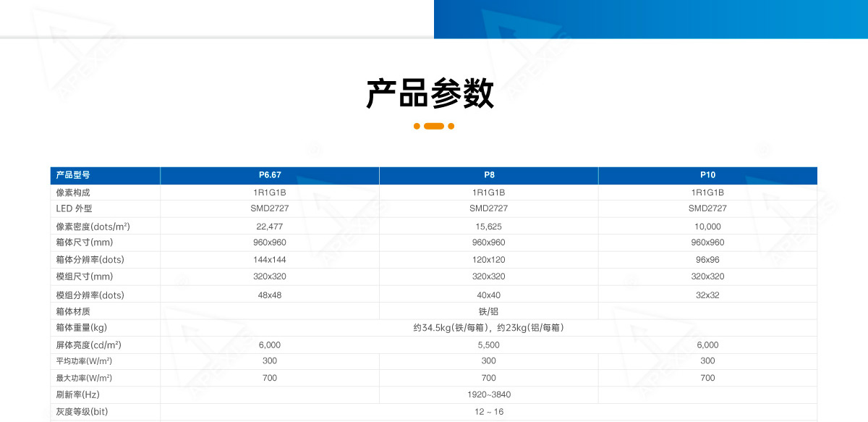Select the 产品型号 header cell
This screenshot has height=422, width=868.
[x=105, y=175]
